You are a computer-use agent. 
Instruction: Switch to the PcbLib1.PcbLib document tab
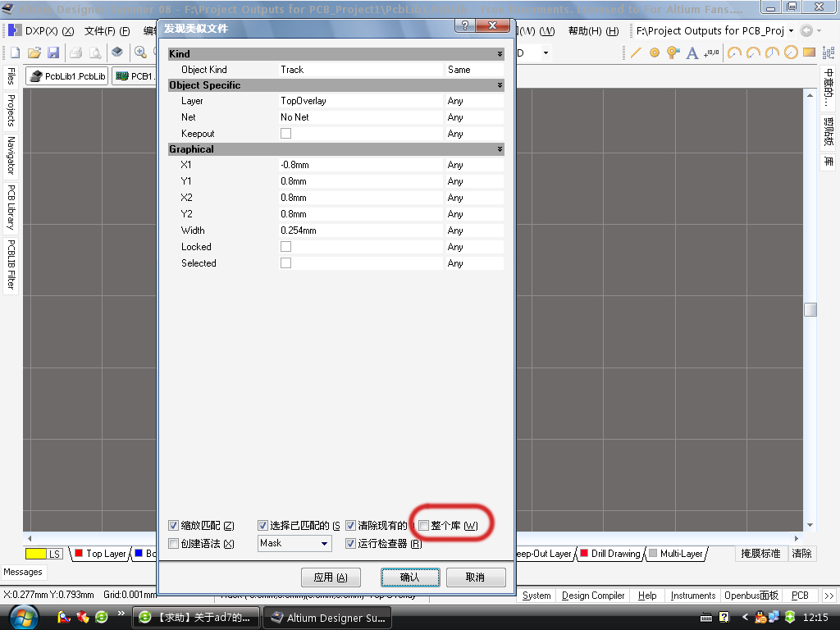pos(67,76)
